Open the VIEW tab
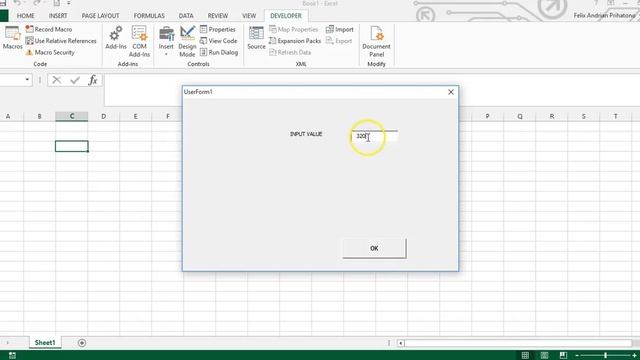640x360 pixels. coord(249,16)
